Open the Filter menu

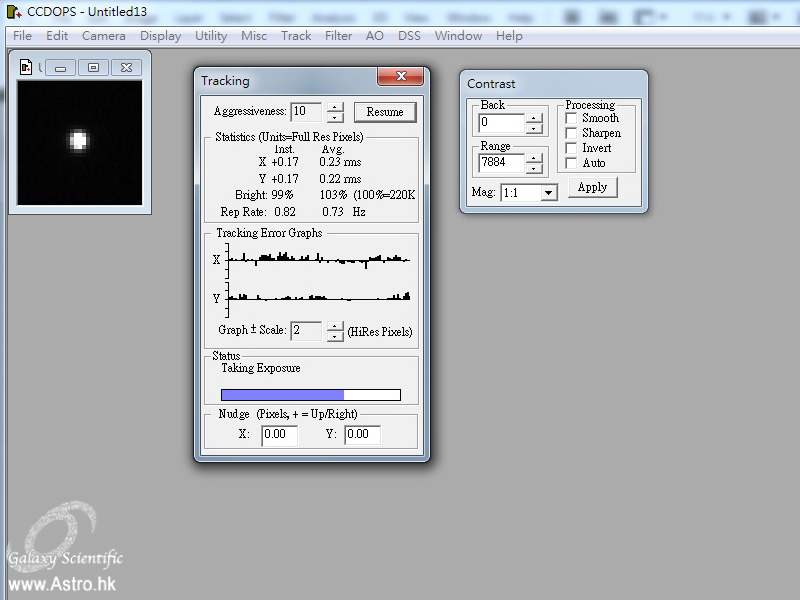[338, 36]
